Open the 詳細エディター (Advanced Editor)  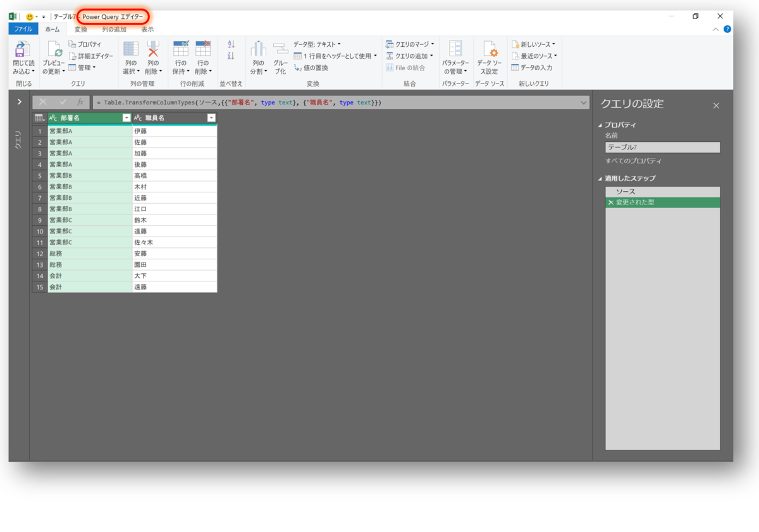point(91,56)
